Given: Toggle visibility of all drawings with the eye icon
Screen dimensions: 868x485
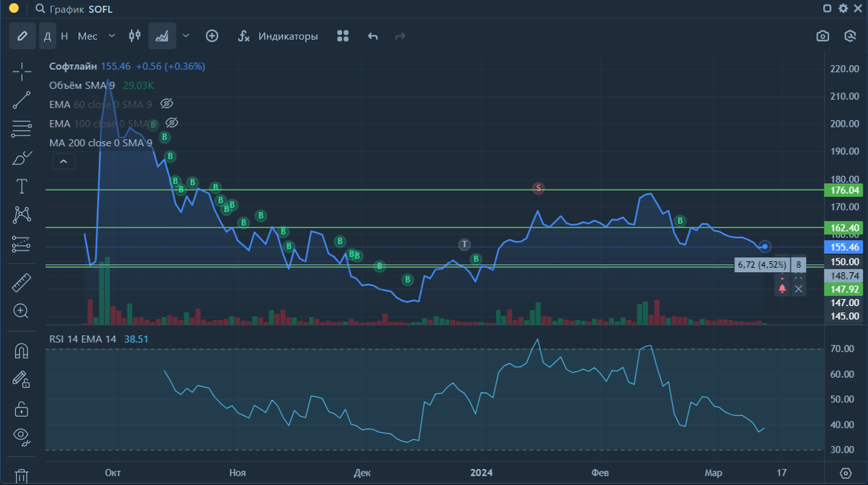Looking at the screenshot, I should coord(22,436).
